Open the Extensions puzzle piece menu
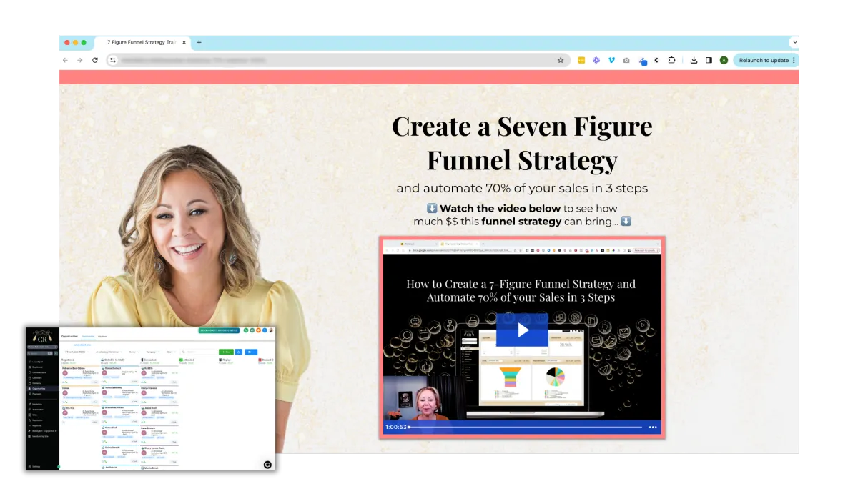This screenshot has width=858, height=504. [x=671, y=60]
